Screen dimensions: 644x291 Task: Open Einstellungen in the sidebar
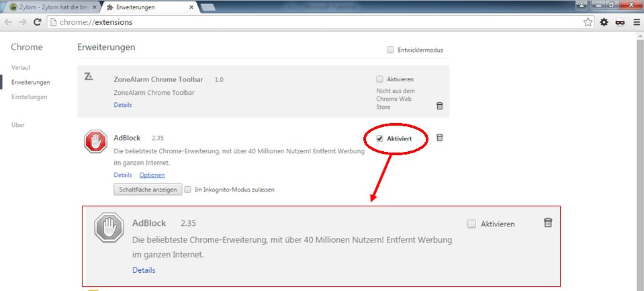[x=29, y=97]
